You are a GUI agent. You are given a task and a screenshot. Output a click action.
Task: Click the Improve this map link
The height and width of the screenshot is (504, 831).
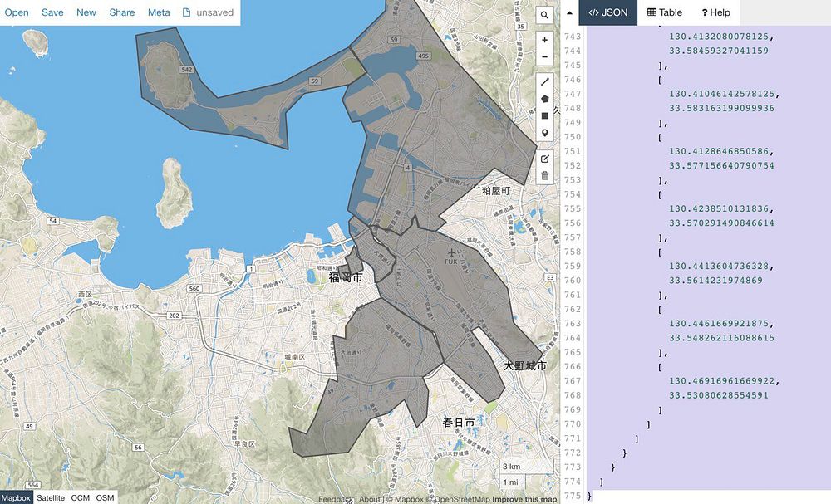click(x=524, y=499)
